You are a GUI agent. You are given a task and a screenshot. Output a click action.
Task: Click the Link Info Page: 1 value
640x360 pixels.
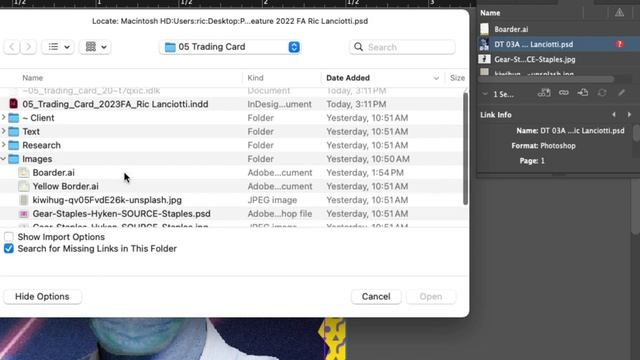(542, 161)
